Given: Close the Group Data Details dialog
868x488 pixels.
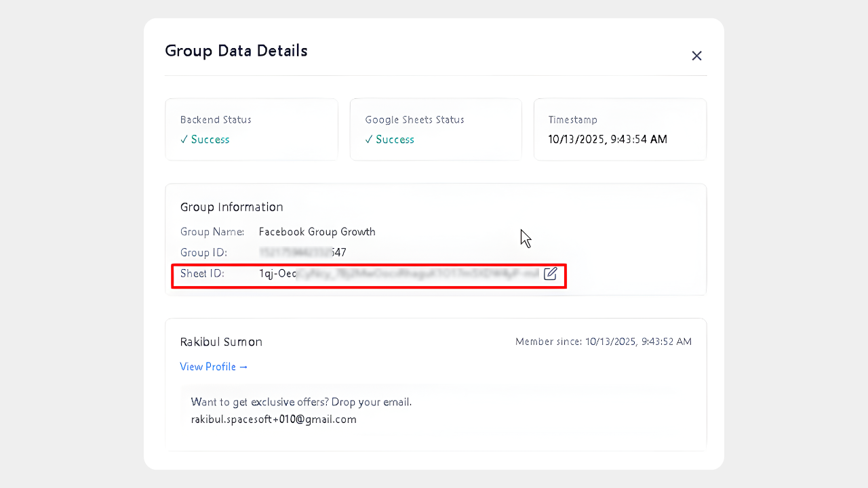Looking at the screenshot, I should 696,56.
